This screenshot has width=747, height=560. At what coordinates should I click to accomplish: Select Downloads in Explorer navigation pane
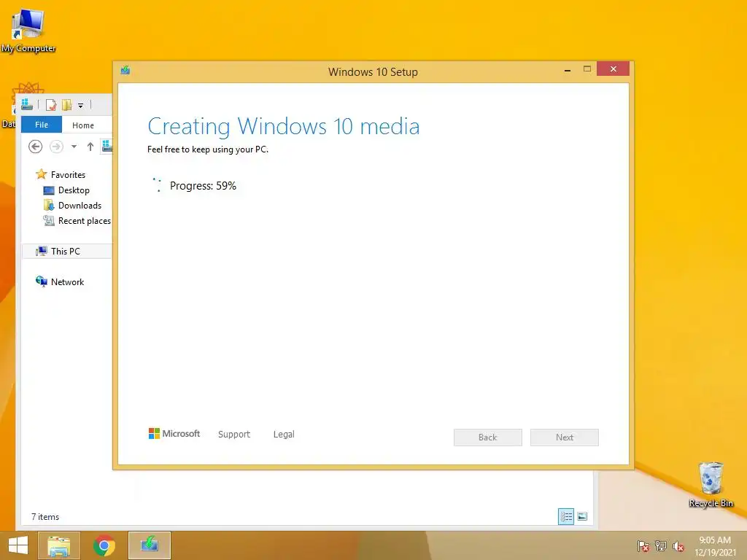click(72, 205)
